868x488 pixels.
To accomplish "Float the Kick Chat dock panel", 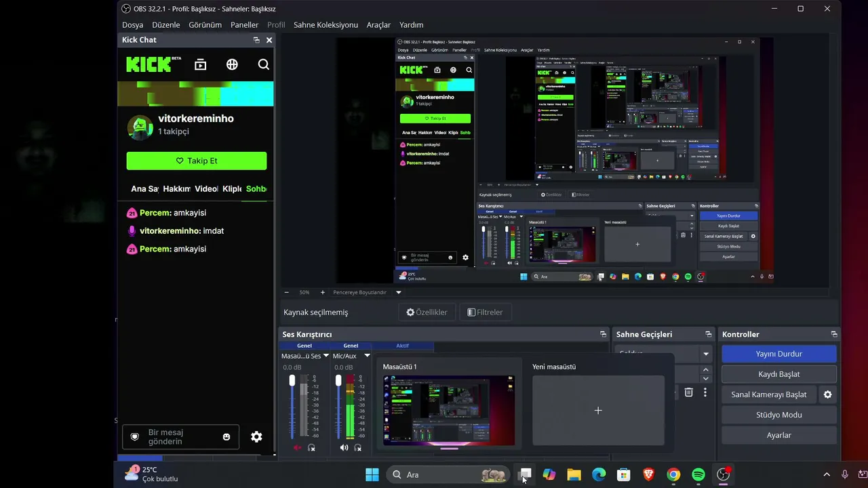I will point(256,40).
